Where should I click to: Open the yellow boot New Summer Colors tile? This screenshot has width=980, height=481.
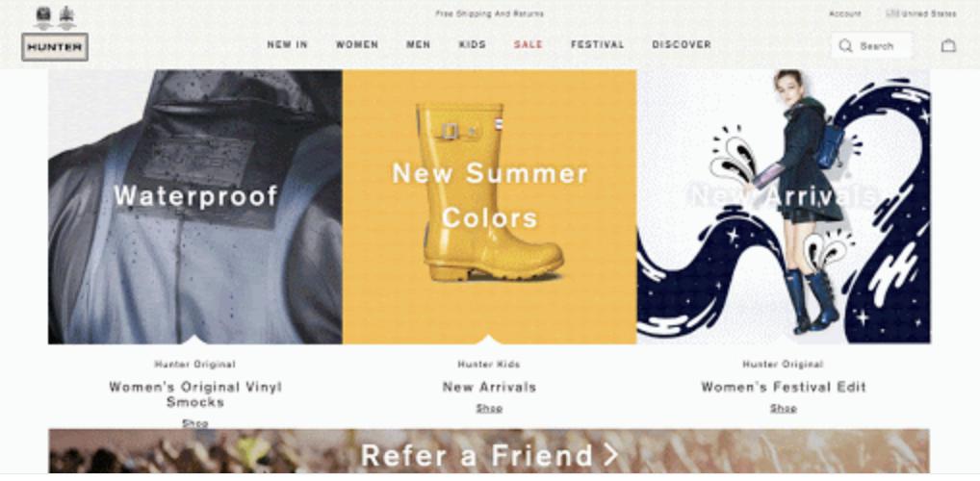[489, 207]
